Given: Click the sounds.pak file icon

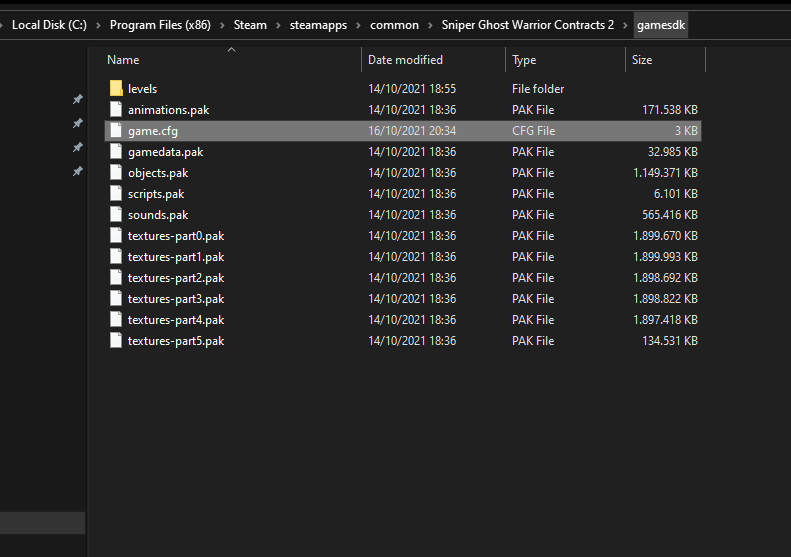Looking at the screenshot, I should (116, 215).
